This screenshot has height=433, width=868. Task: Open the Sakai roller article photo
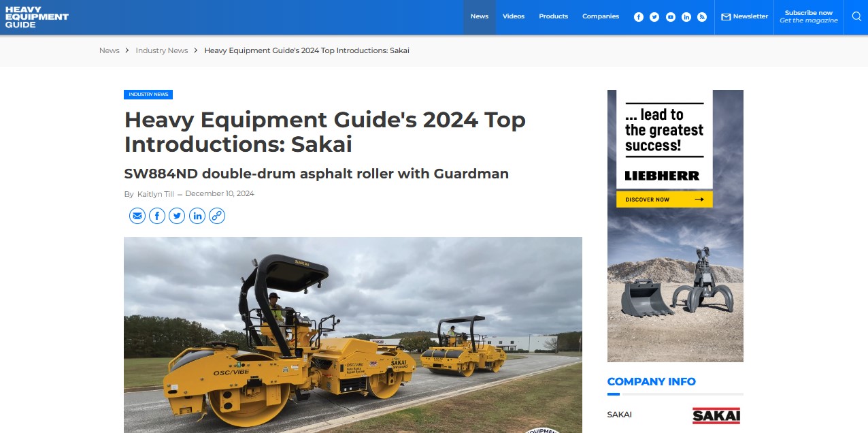(x=353, y=335)
